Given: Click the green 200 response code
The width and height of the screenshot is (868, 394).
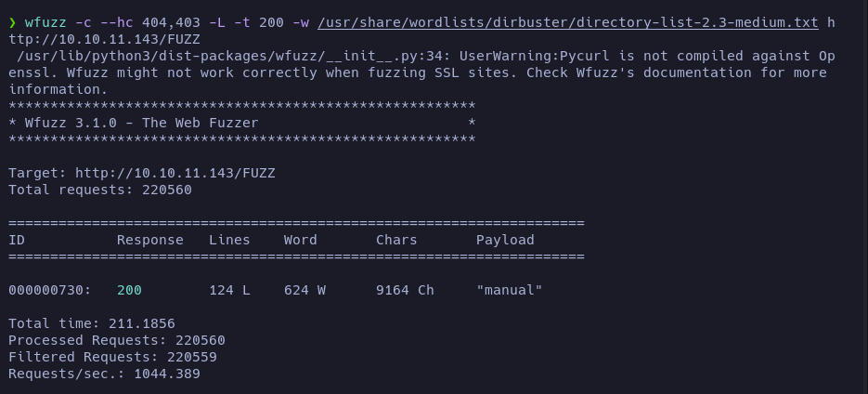Looking at the screenshot, I should click(129, 290).
